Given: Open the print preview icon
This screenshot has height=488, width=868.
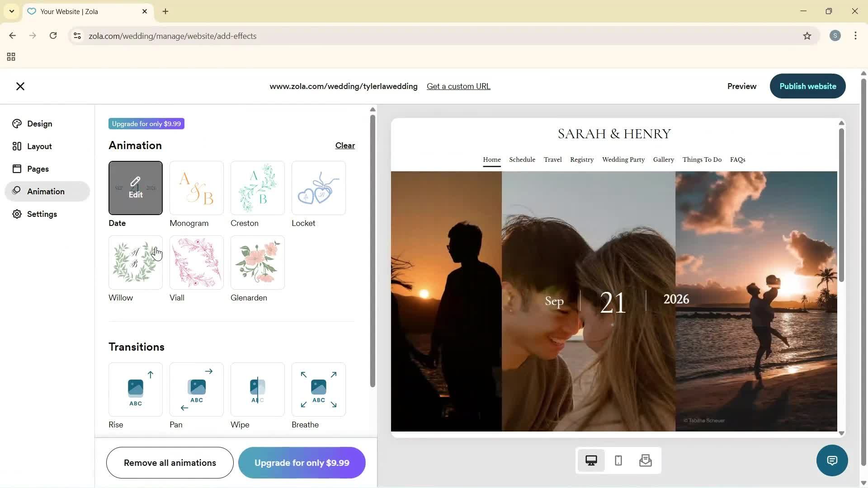Looking at the screenshot, I should coord(645,460).
